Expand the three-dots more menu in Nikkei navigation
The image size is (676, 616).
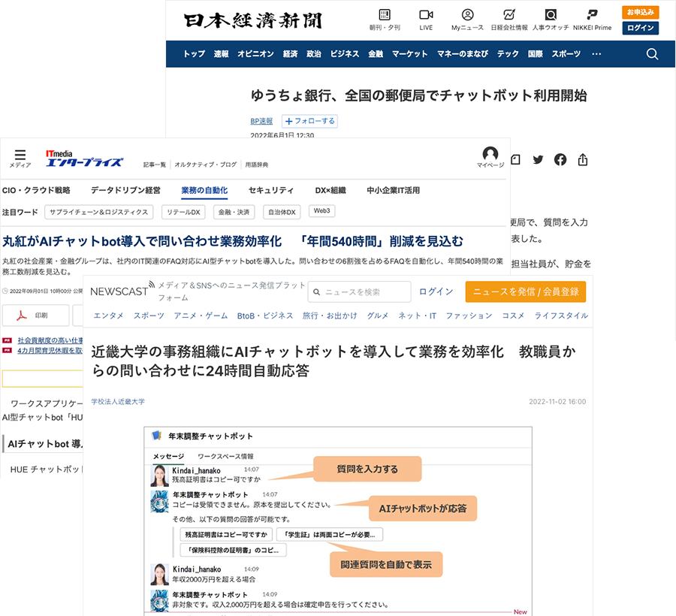[596, 54]
